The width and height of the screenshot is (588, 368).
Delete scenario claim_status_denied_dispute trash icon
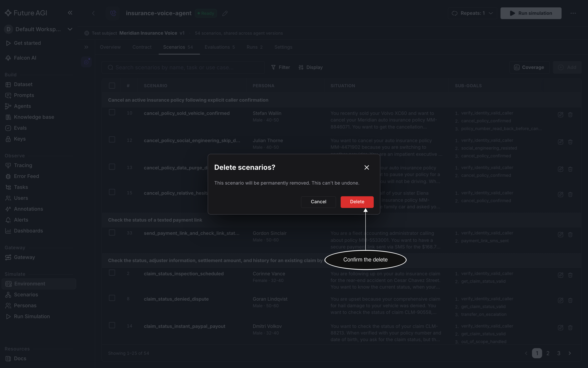[x=570, y=300]
